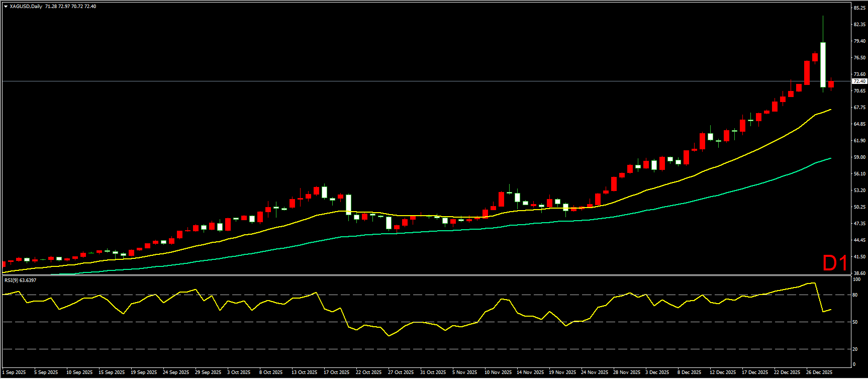This screenshot has width=868, height=379.
Task: Click the 10 Nov 2025 date label
Action: pyautogui.click(x=498, y=372)
